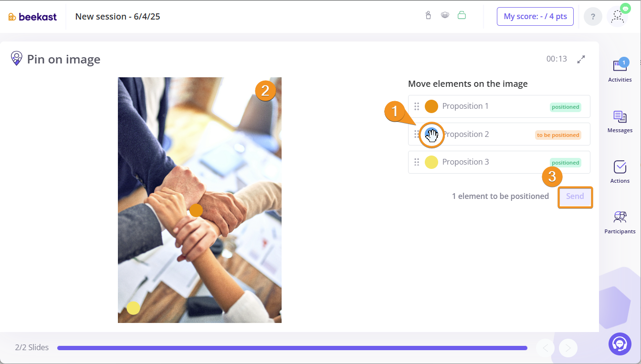This screenshot has width=641, height=364.
Task: Click the green status badge on avatar
Action: pos(625,9)
